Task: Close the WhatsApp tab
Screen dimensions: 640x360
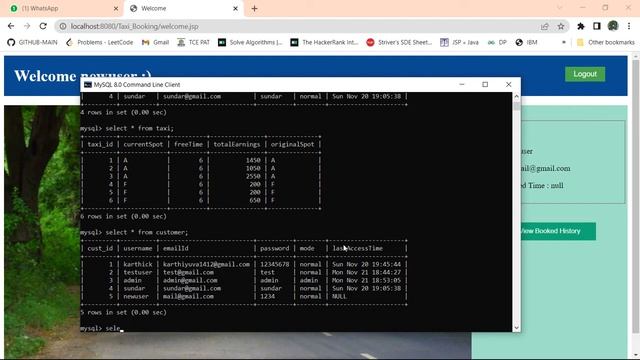Action: coord(116,8)
